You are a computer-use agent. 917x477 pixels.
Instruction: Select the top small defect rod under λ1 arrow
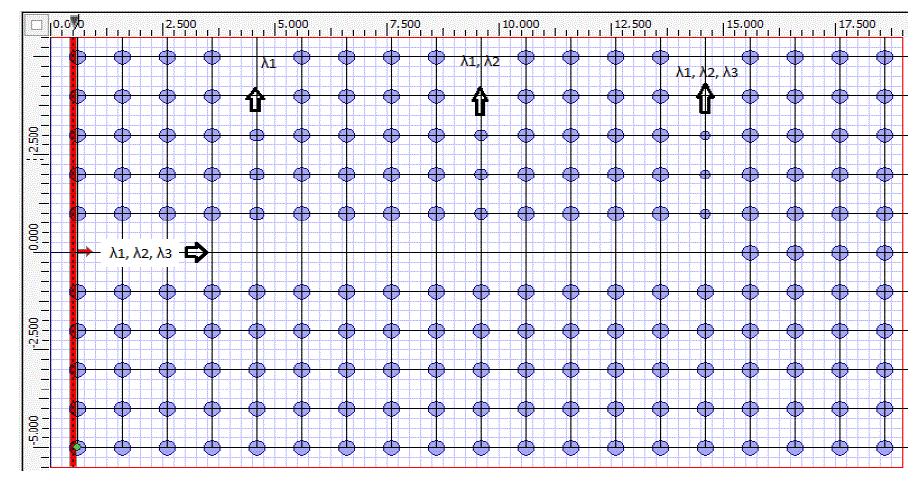(x=256, y=135)
